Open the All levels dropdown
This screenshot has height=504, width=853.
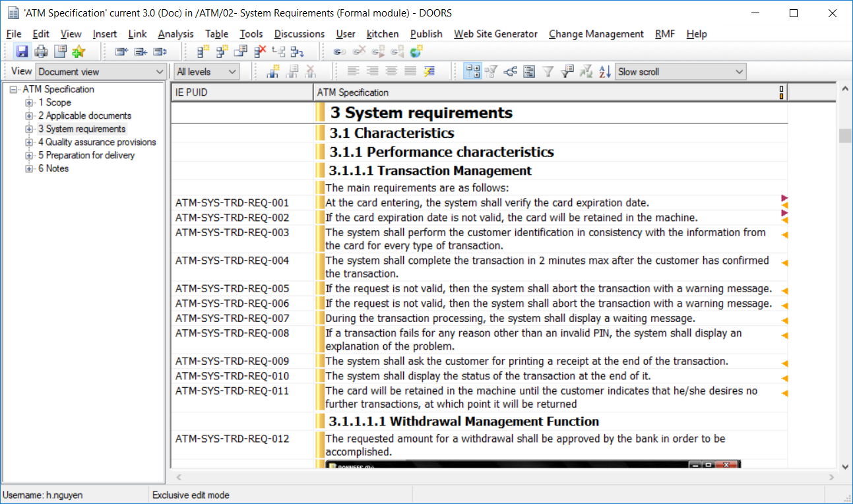click(x=206, y=71)
